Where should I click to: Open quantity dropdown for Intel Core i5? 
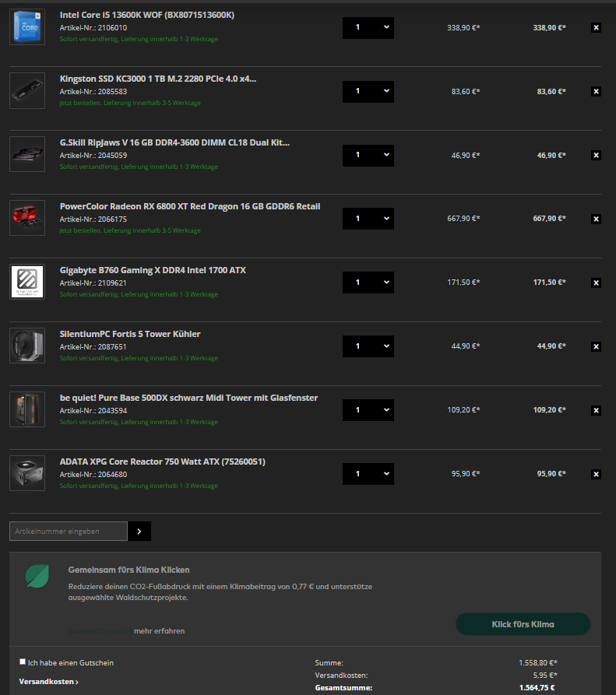pyautogui.click(x=368, y=27)
